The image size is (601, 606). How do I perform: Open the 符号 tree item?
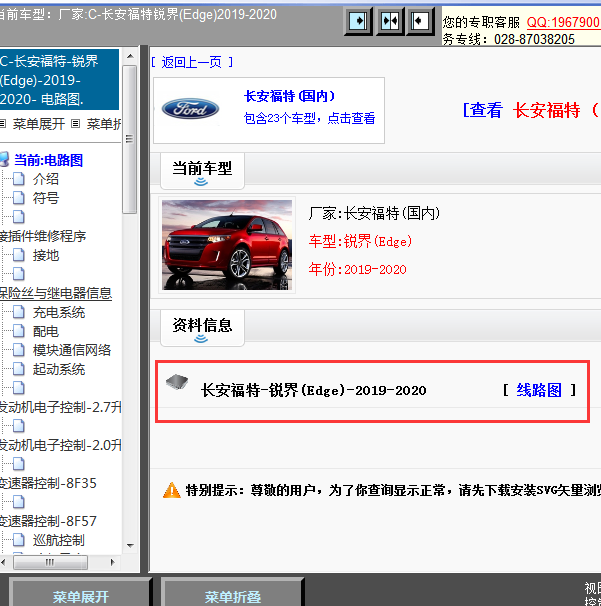[x=46, y=198]
